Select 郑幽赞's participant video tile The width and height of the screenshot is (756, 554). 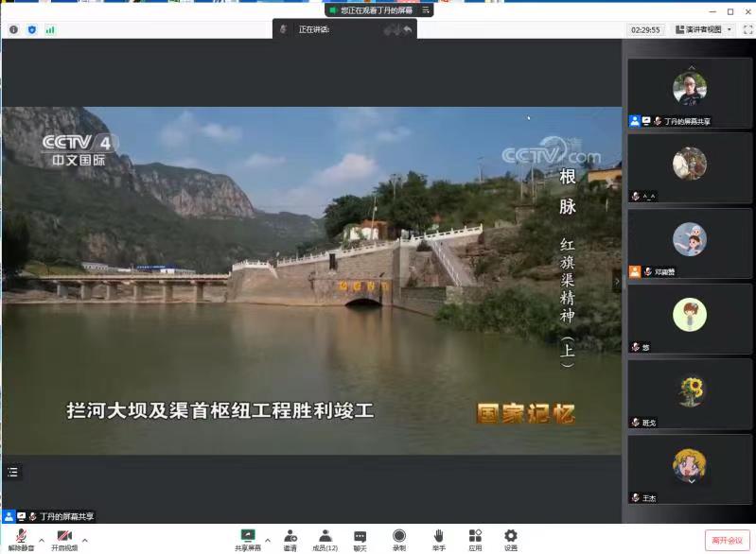pyautogui.click(x=690, y=243)
